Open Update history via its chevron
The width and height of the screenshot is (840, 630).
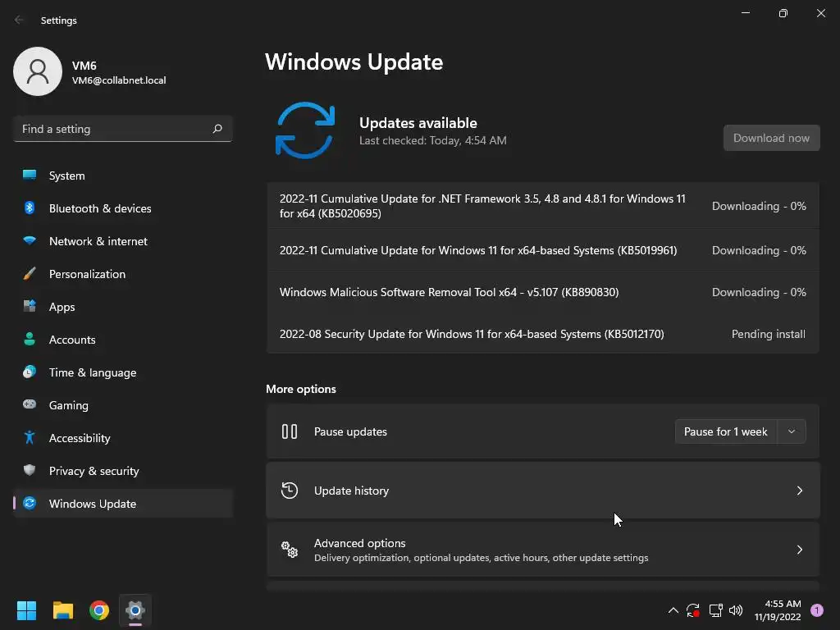[x=799, y=491]
